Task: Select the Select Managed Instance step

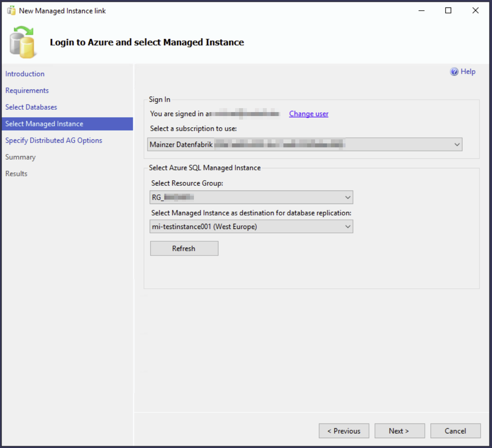Action: [x=67, y=124]
